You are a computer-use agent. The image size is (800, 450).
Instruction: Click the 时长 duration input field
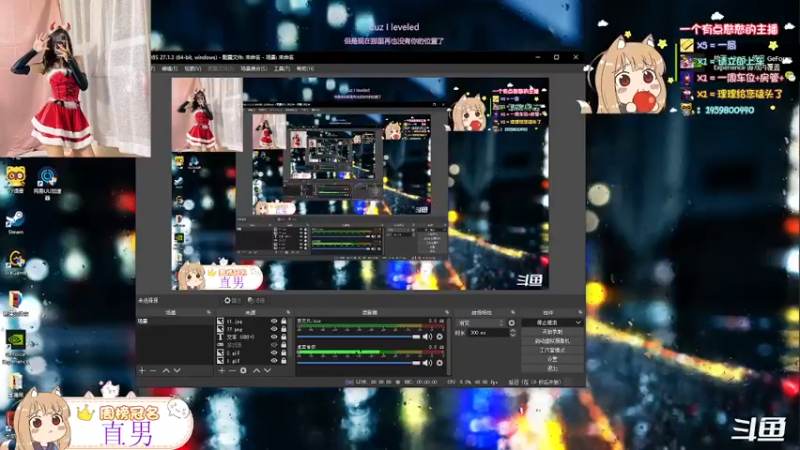(488, 333)
